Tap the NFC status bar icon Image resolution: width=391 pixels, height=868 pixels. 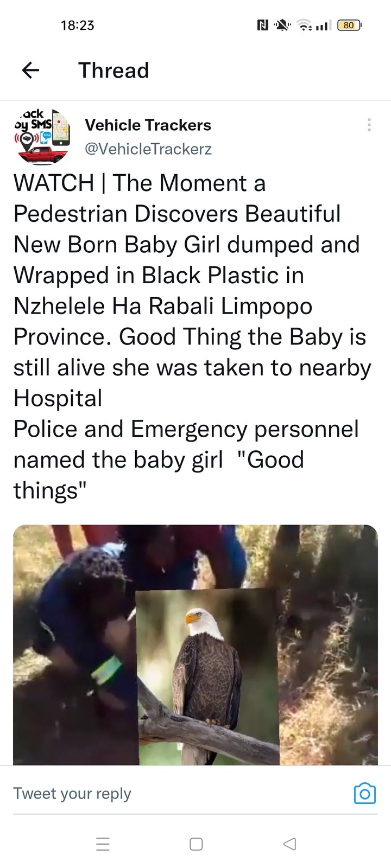[263, 25]
